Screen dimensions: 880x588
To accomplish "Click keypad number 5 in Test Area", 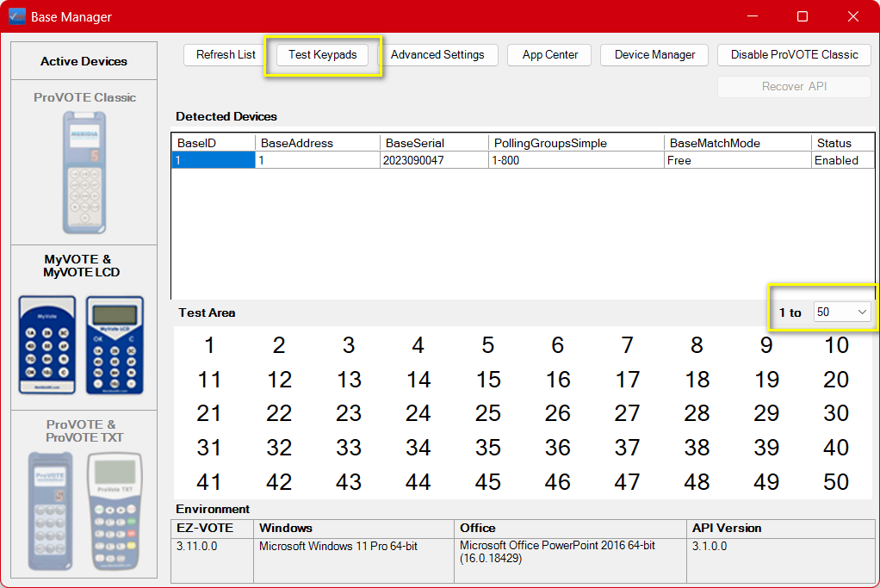I will point(487,345).
